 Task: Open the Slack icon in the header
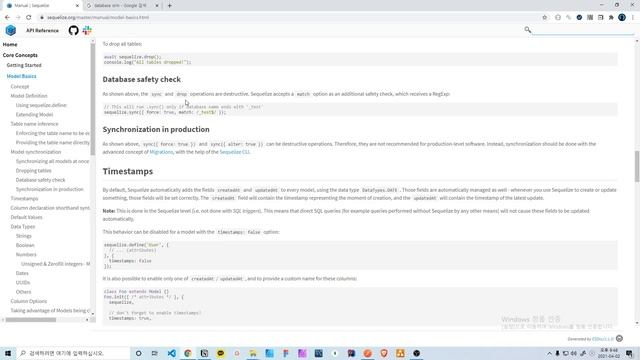tap(87, 30)
